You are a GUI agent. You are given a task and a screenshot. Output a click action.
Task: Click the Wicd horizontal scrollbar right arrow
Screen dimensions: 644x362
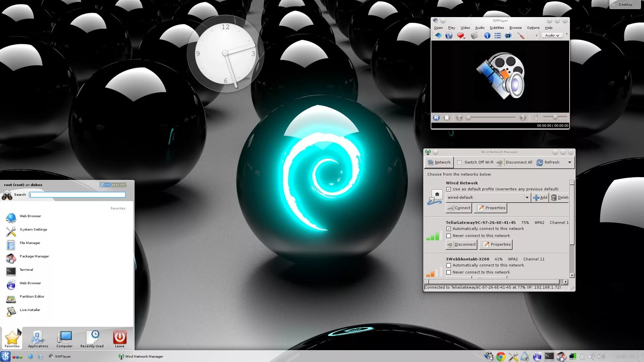point(566,282)
